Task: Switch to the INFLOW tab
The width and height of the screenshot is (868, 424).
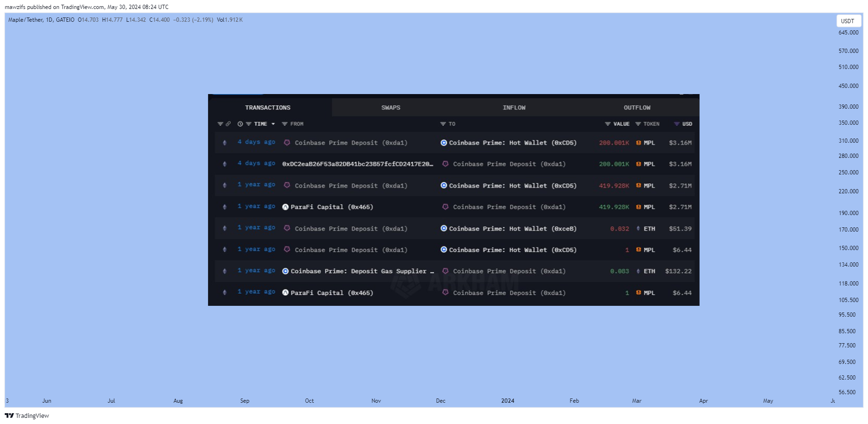Action: [x=514, y=108]
